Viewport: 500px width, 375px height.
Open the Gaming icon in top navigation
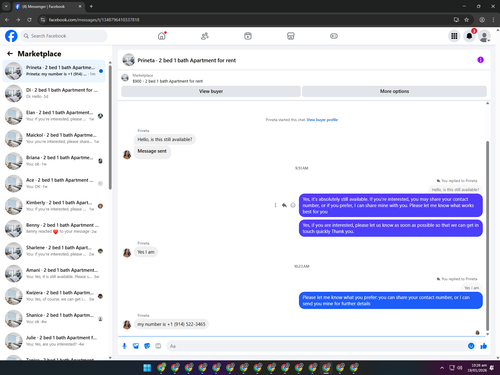[334, 36]
